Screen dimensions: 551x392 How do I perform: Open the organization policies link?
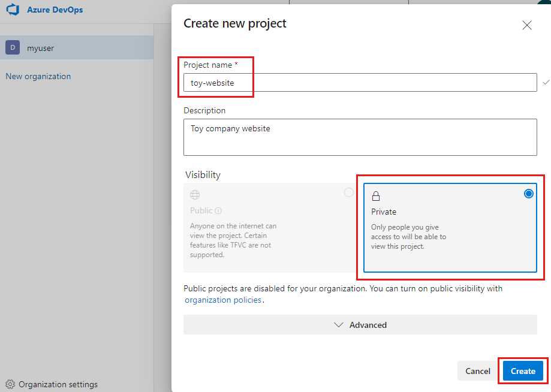[223, 300]
